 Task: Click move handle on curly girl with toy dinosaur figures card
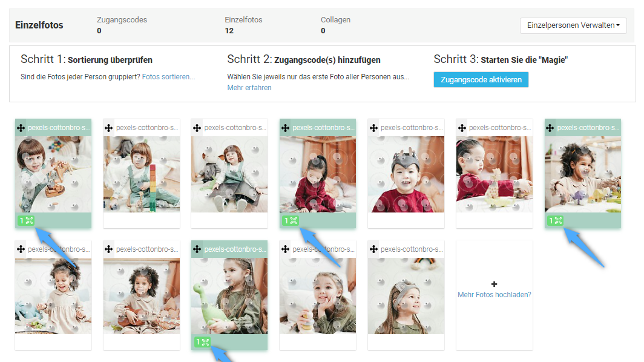(550, 128)
